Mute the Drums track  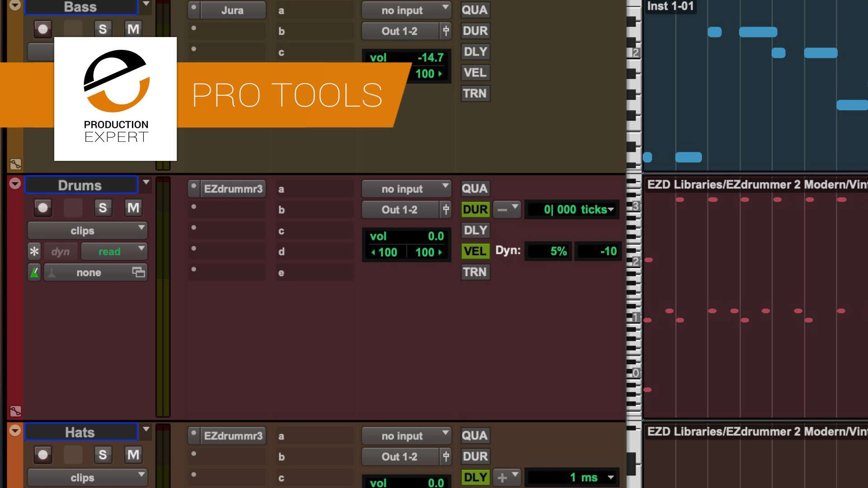point(133,208)
